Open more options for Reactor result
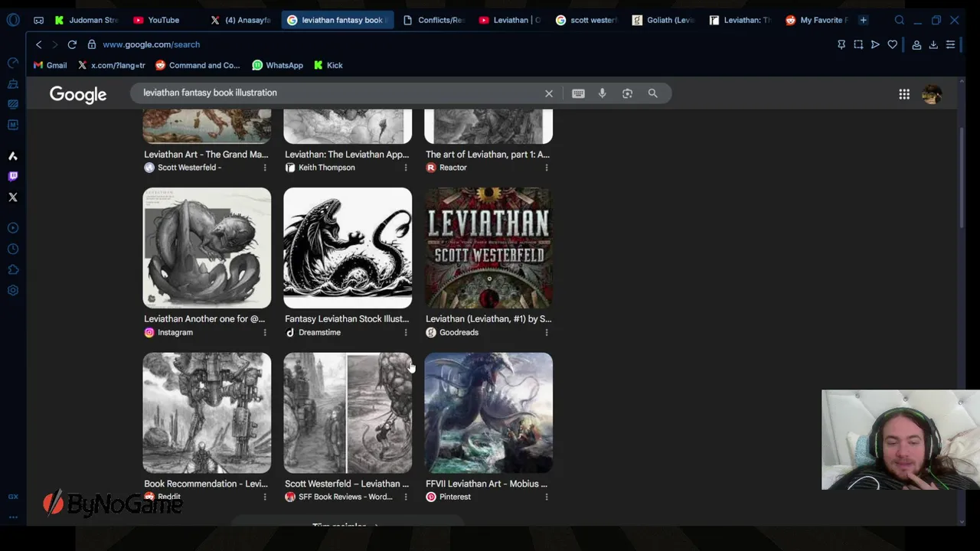The width and height of the screenshot is (980, 551). pyautogui.click(x=546, y=168)
